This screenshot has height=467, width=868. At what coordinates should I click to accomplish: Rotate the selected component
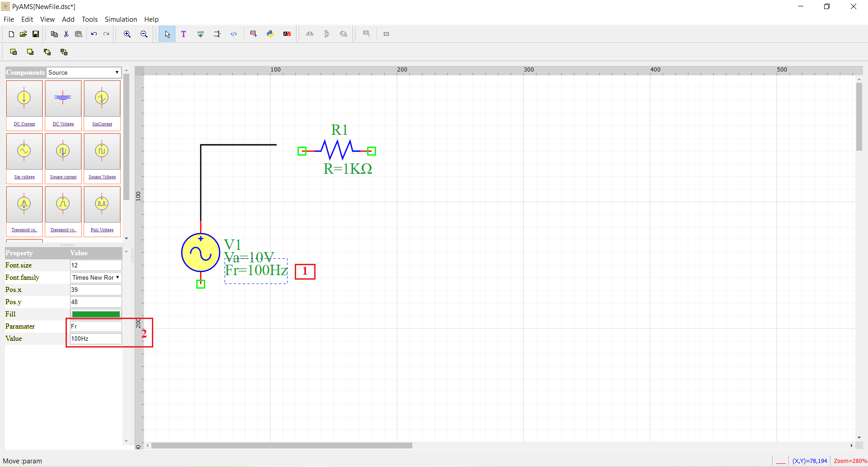click(x=344, y=34)
